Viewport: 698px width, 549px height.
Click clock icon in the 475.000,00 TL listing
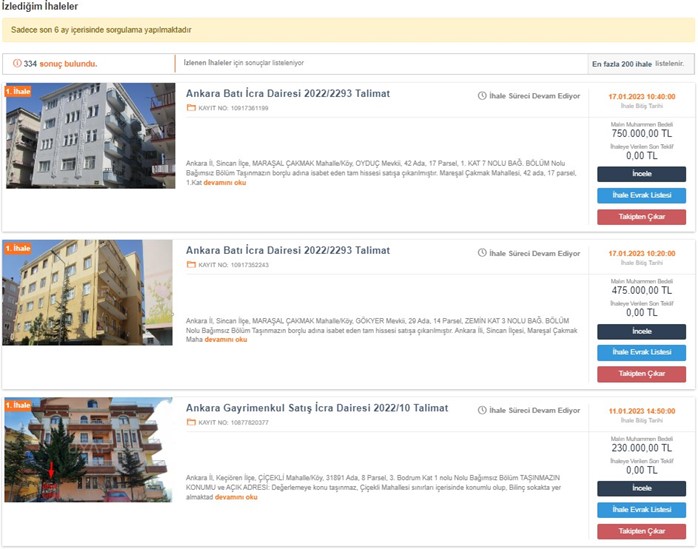[x=482, y=254]
